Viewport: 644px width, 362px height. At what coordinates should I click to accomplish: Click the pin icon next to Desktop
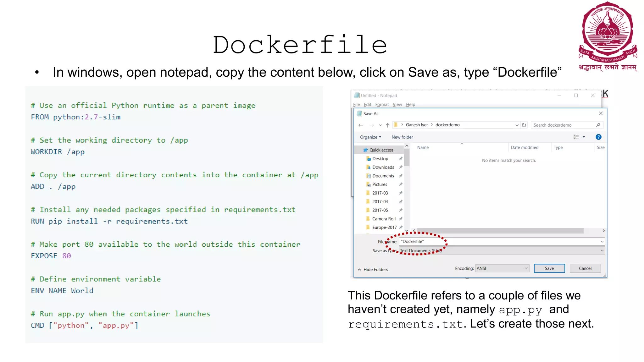(401, 159)
